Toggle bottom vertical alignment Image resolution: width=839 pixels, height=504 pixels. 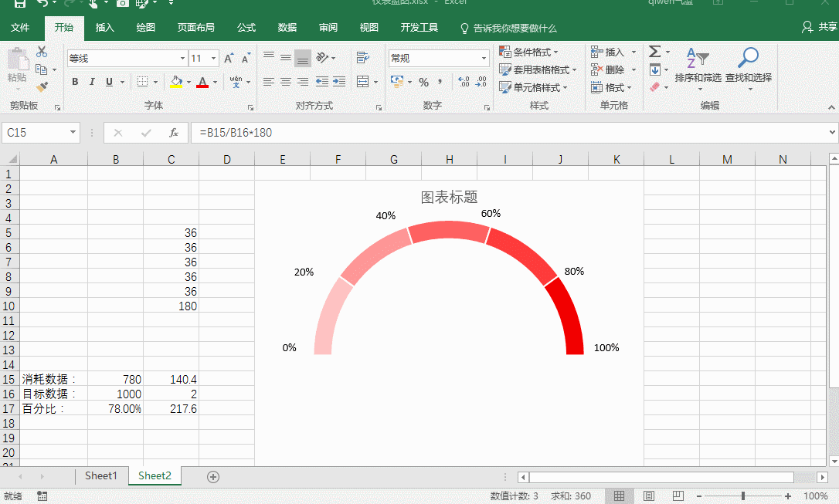[x=303, y=57]
